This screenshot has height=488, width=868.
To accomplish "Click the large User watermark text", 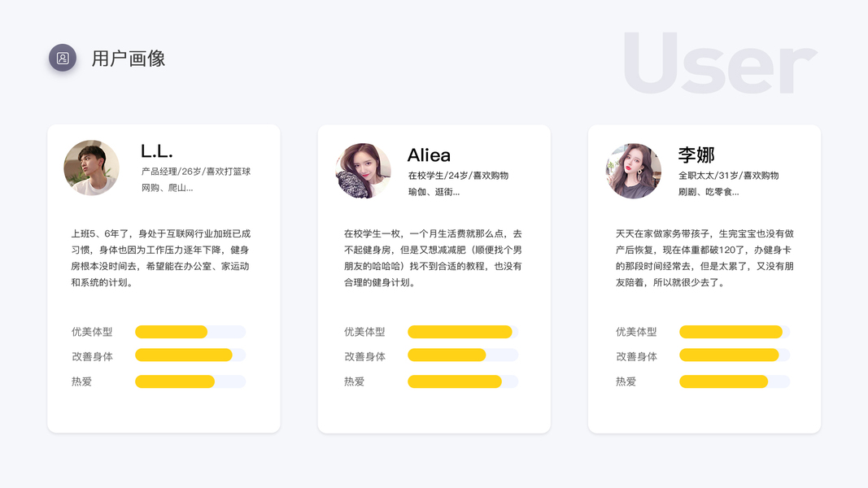I will [x=719, y=63].
